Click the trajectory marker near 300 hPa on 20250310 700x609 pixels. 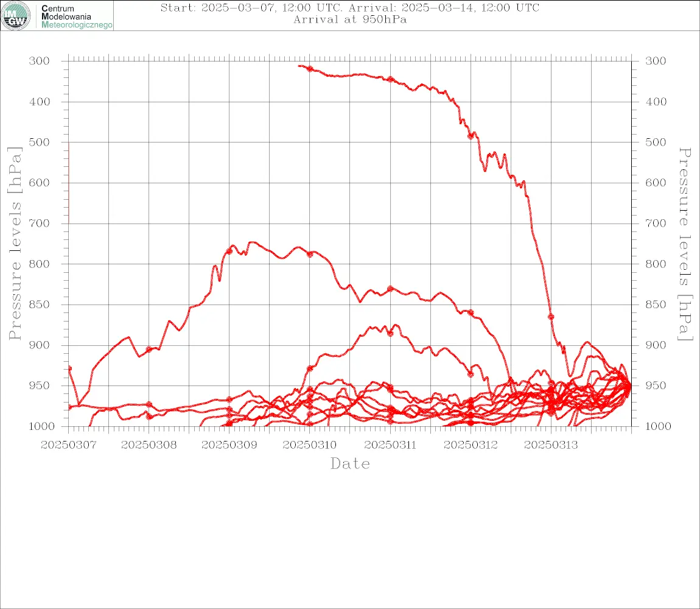[310, 69]
